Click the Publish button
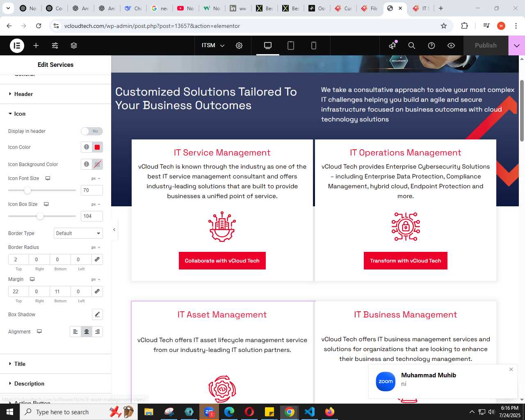 point(486,46)
